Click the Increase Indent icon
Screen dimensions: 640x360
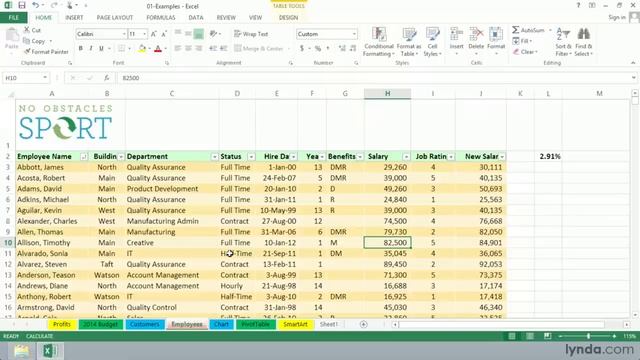tap(224, 49)
